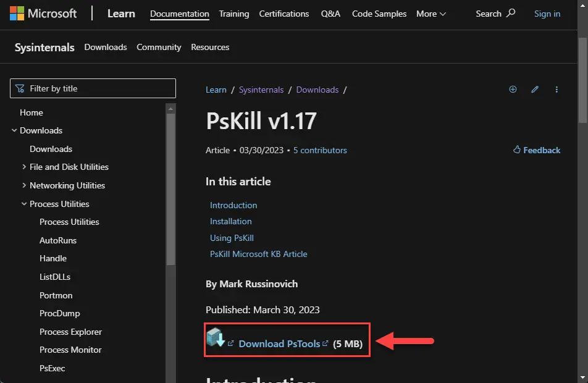Open Downloads in Sysinternals subnav
588x383 pixels.
pos(106,48)
